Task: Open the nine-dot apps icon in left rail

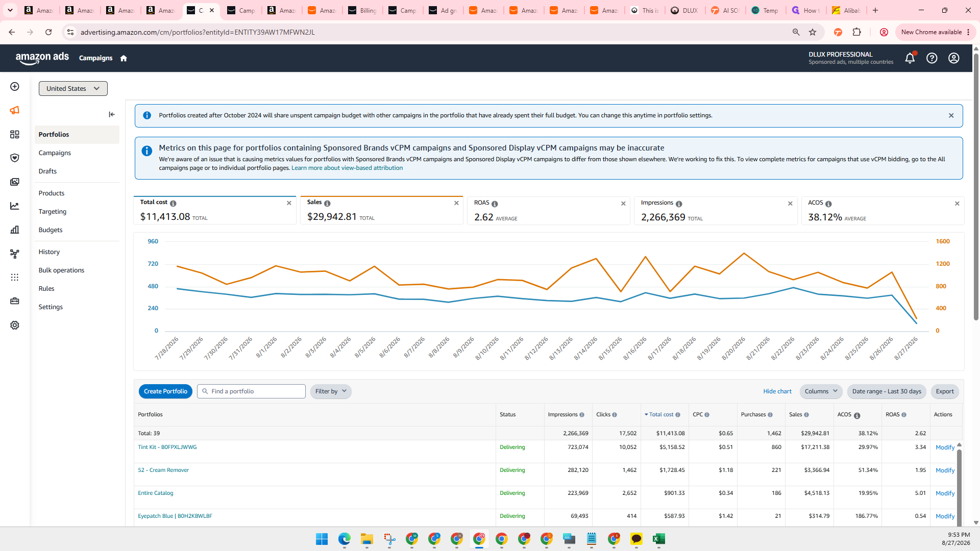Action: tap(15, 277)
